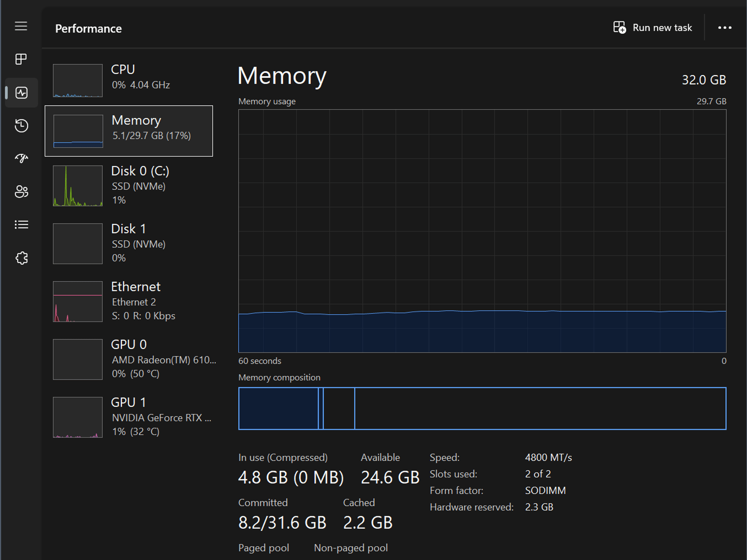Screen dimensions: 747x560
Task: Open the Details list page icon
Action: point(21,225)
